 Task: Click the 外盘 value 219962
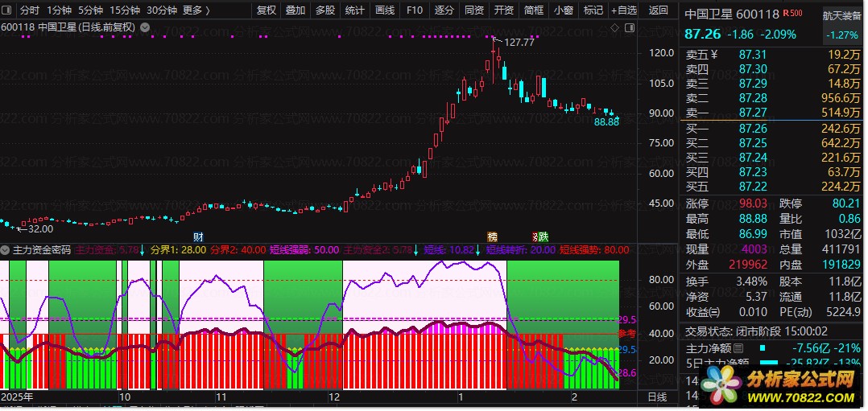coord(747,265)
